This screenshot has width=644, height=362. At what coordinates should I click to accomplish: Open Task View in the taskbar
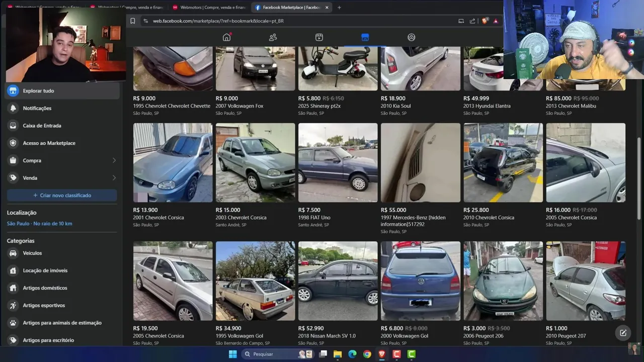tap(323, 354)
